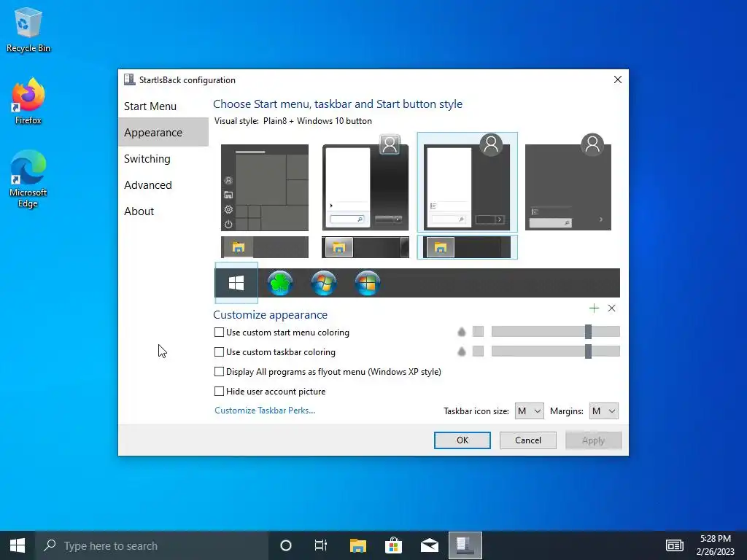Select the Windows 10 tiled start menu style

tap(264, 187)
